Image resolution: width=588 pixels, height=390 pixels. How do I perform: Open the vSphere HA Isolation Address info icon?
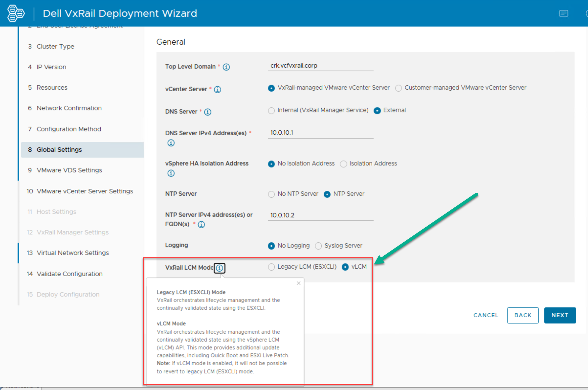coord(171,173)
